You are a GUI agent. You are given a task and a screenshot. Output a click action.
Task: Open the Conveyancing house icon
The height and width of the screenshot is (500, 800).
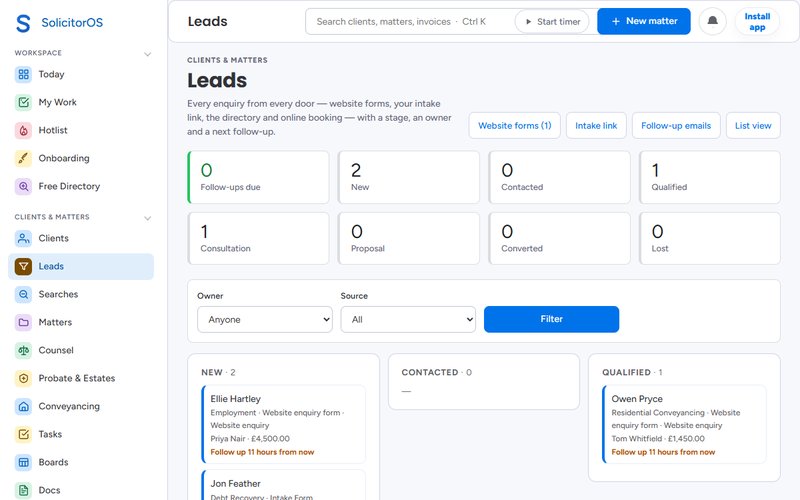pyautogui.click(x=23, y=407)
